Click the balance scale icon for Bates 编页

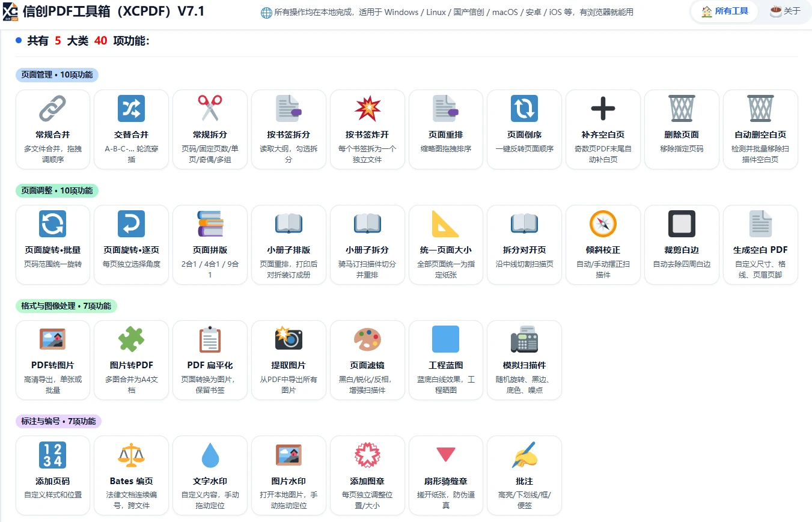132,455
